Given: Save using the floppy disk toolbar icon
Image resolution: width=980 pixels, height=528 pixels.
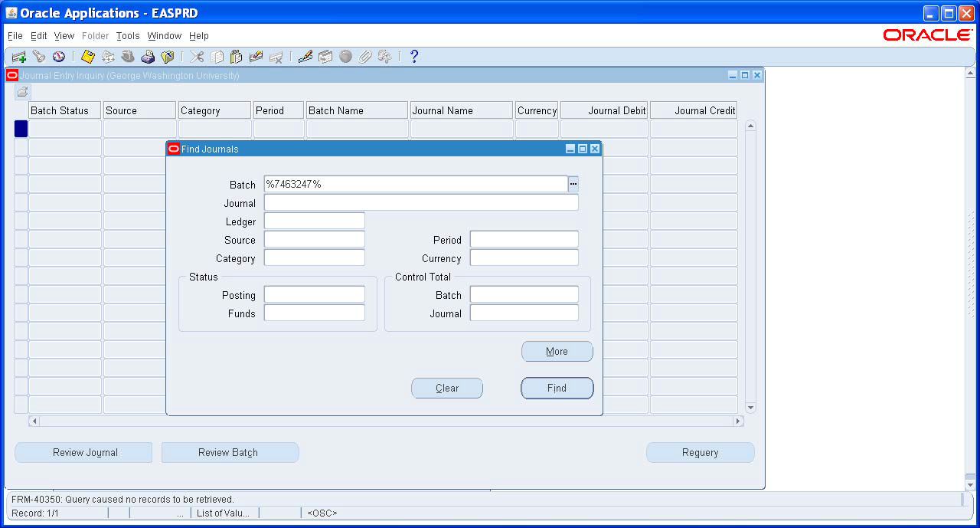Looking at the screenshot, I should [x=87, y=56].
